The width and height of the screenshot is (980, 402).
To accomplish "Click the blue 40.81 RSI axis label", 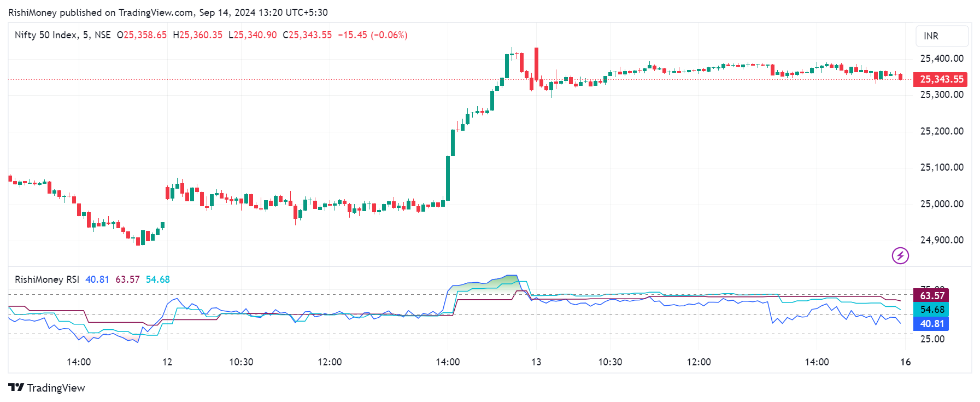I will [931, 324].
